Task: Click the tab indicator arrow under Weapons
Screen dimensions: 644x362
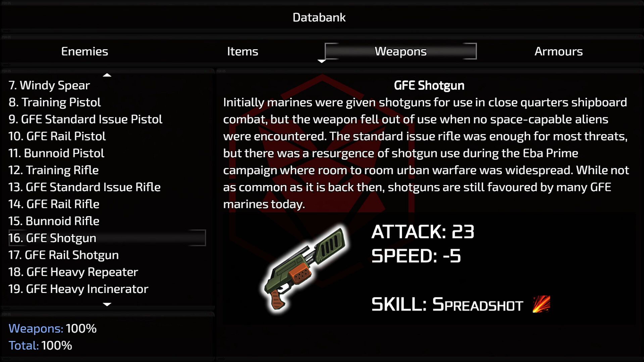Action: click(321, 61)
